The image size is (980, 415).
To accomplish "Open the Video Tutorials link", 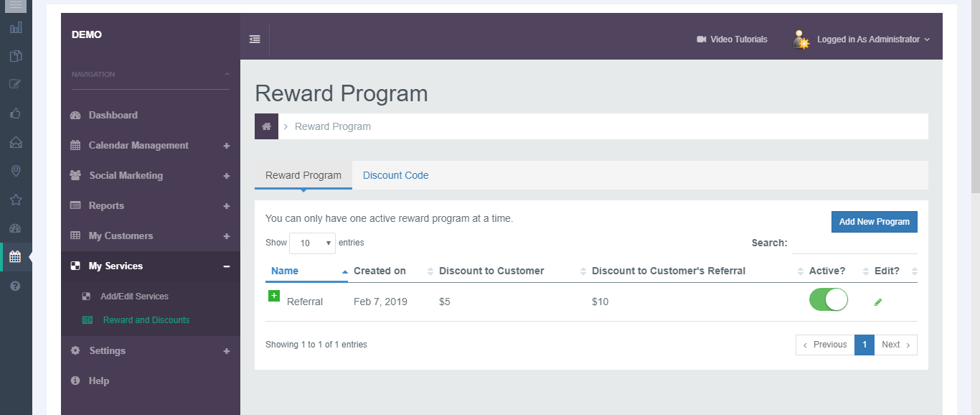I will pos(732,39).
